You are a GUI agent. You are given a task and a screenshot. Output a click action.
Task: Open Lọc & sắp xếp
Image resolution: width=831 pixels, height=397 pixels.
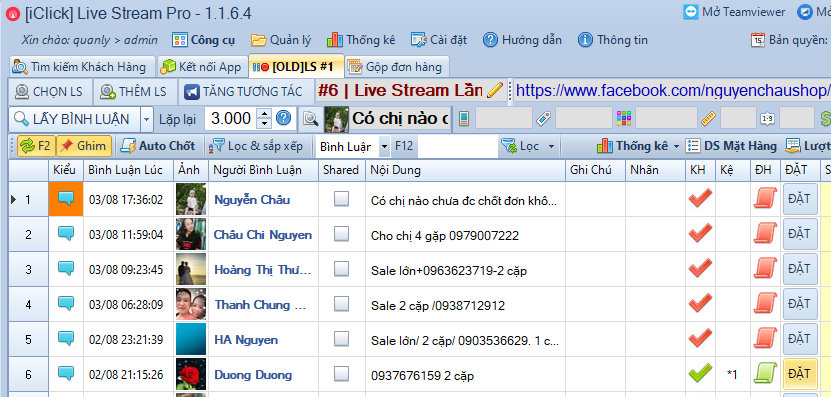coord(257,146)
